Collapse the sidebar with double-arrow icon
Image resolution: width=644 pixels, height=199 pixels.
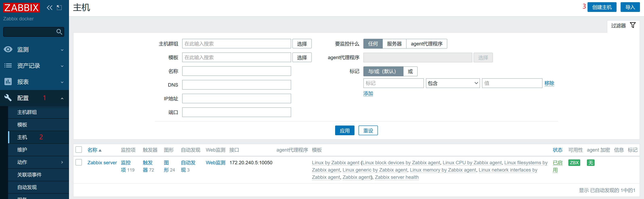pos(49,8)
